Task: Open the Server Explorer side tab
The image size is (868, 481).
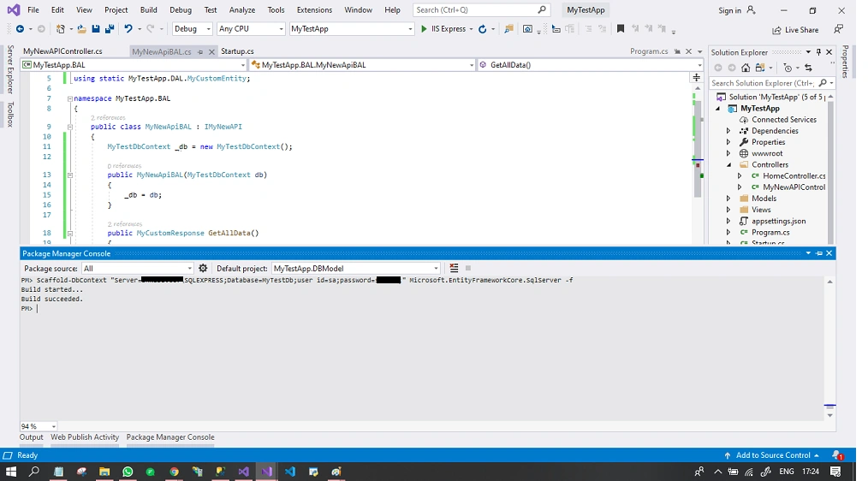Action: tap(10, 69)
